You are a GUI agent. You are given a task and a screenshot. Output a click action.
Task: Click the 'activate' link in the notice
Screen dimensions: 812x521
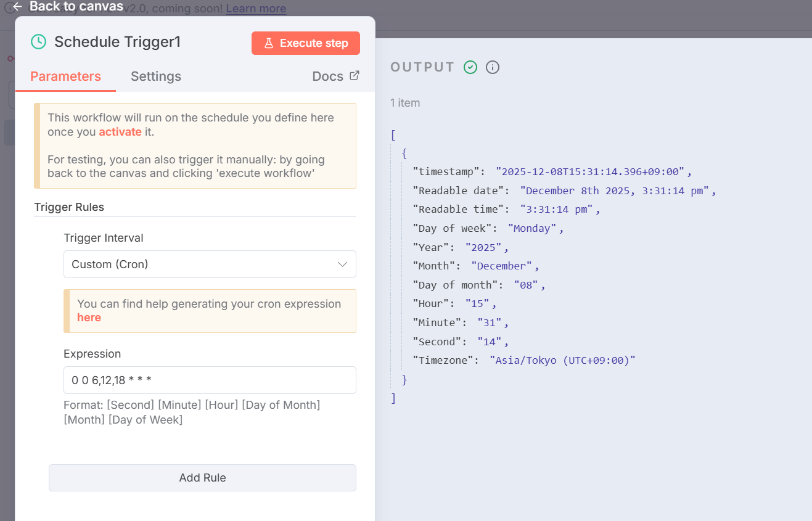click(x=120, y=132)
